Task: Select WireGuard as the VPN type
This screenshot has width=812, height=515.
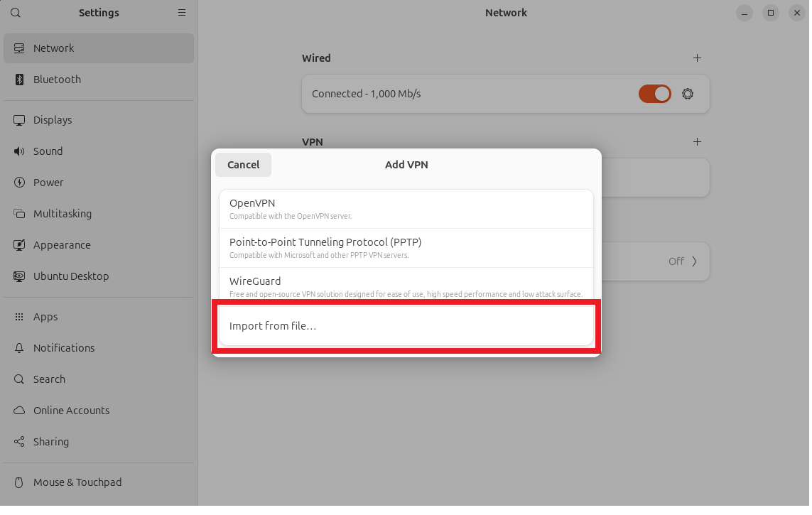Action: (406, 284)
